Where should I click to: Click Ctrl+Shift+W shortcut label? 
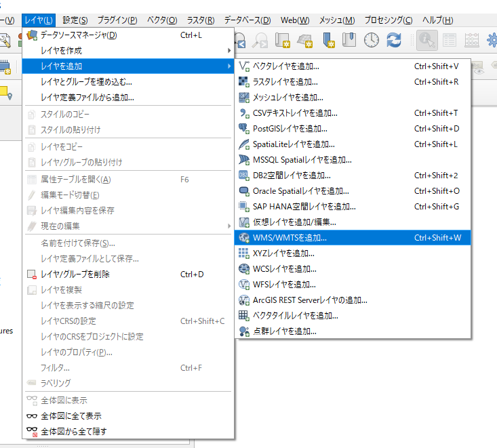click(437, 238)
